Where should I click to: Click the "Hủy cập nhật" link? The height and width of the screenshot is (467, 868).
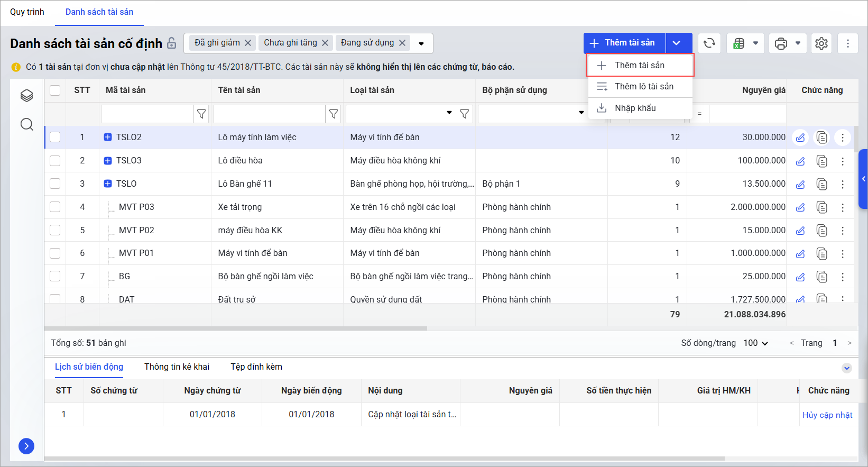coord(827,415)
